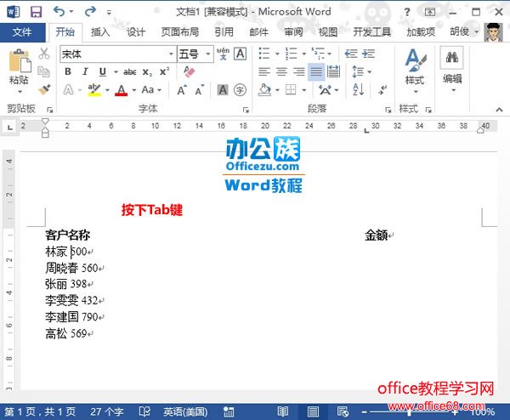Save the document with the floppy icon

[x=36, y=12]
